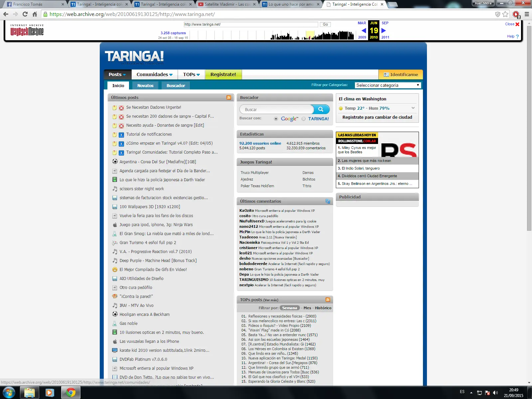Switch to the Buscador tab
532x399 pixels.
(176, 85)
